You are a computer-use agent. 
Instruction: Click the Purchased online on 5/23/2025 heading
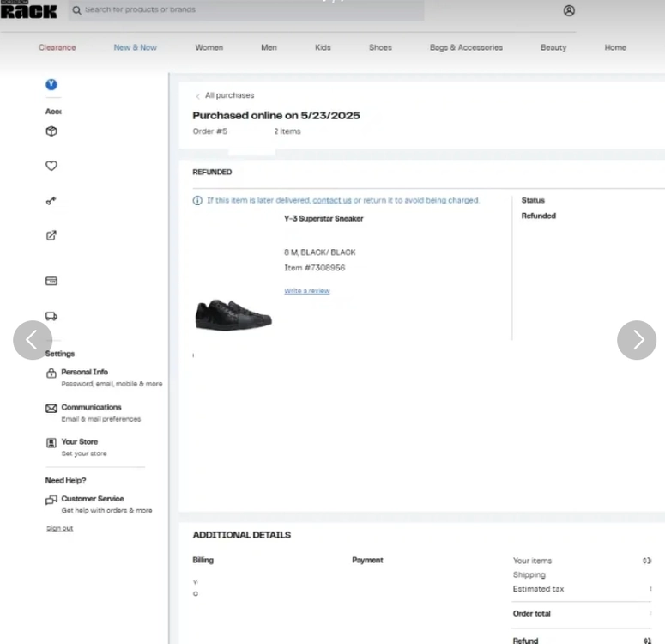(276, 115)
